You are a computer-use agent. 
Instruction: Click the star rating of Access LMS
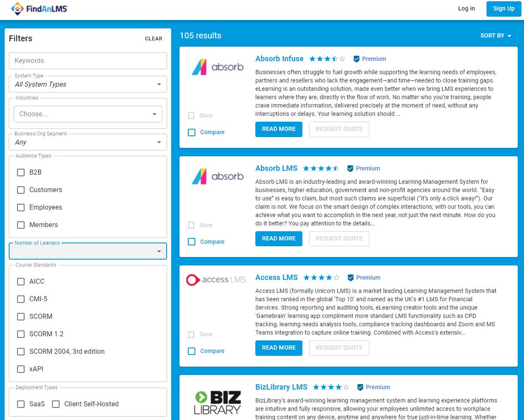tap(321, 278)
